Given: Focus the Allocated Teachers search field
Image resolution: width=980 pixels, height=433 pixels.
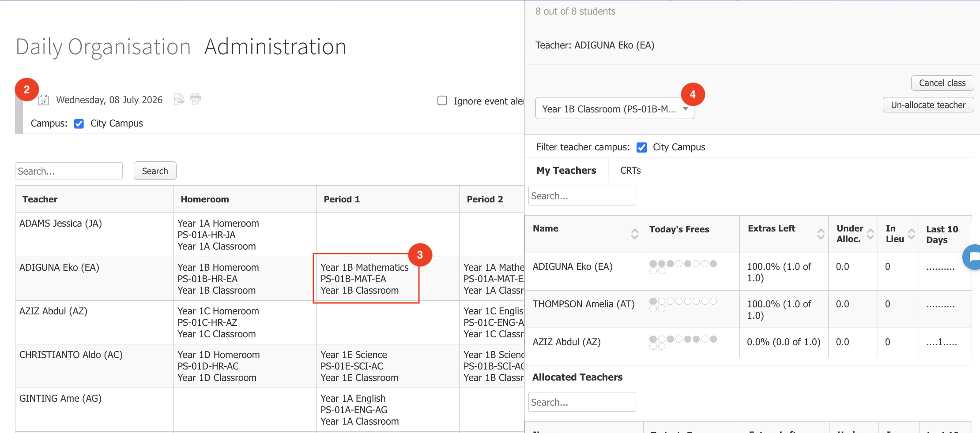Looking at the screenshot, I should 582,402.
